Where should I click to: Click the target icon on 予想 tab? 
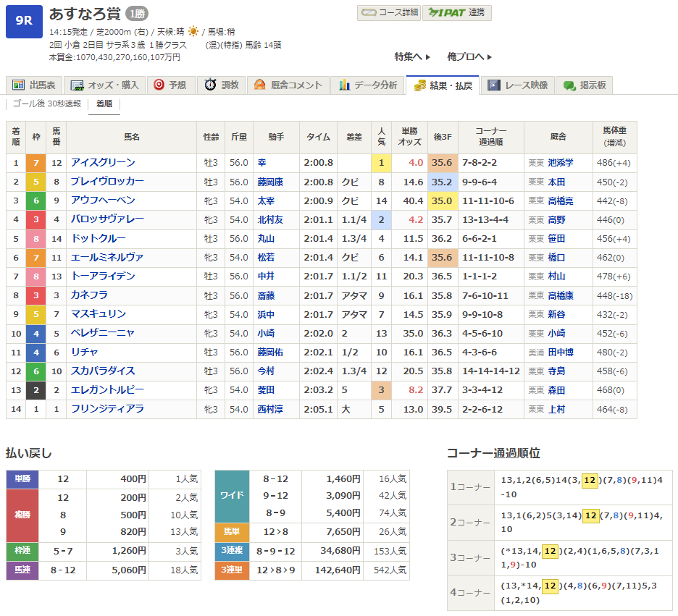[159, 85]
